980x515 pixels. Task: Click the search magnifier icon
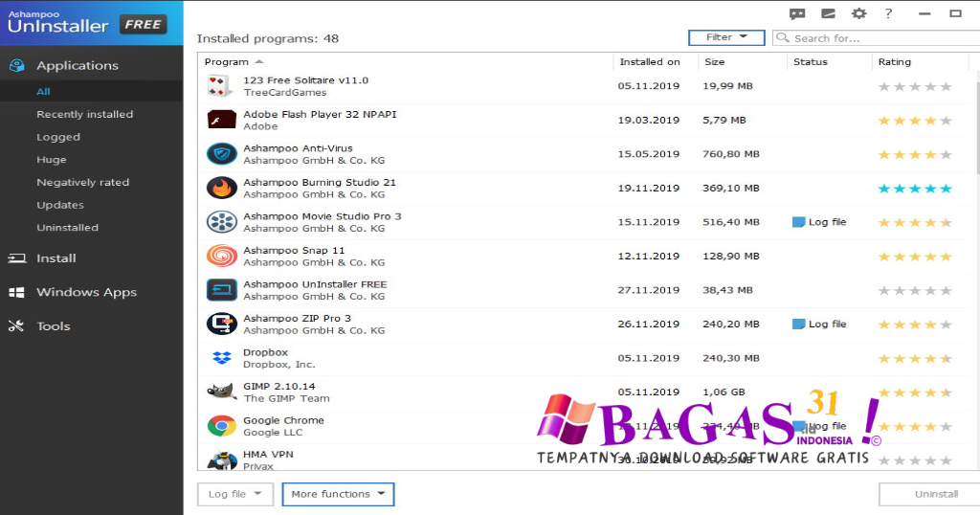point(782,37)
